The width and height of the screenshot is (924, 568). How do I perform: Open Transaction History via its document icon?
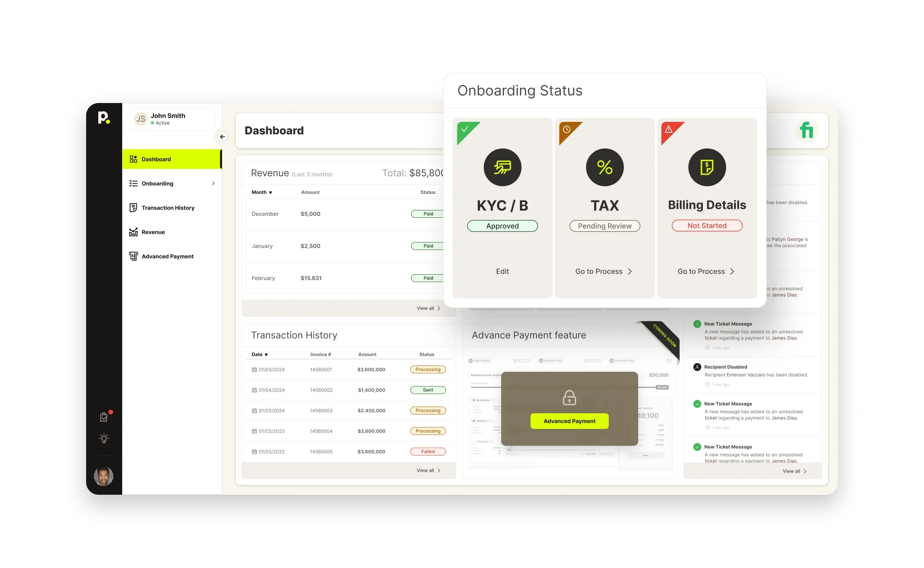(134, 208)
